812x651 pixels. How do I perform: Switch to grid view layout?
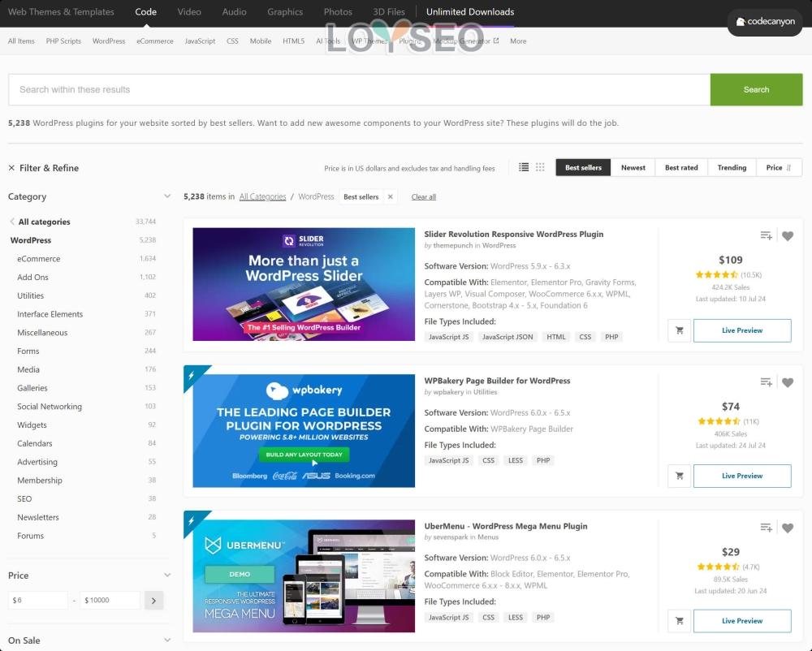540,167
